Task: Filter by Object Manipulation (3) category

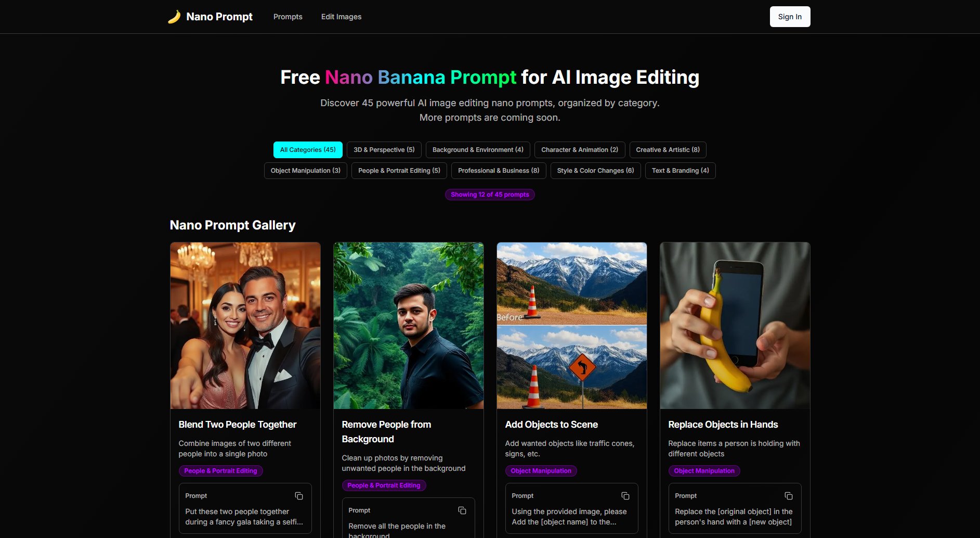Action: pos(306,171)
